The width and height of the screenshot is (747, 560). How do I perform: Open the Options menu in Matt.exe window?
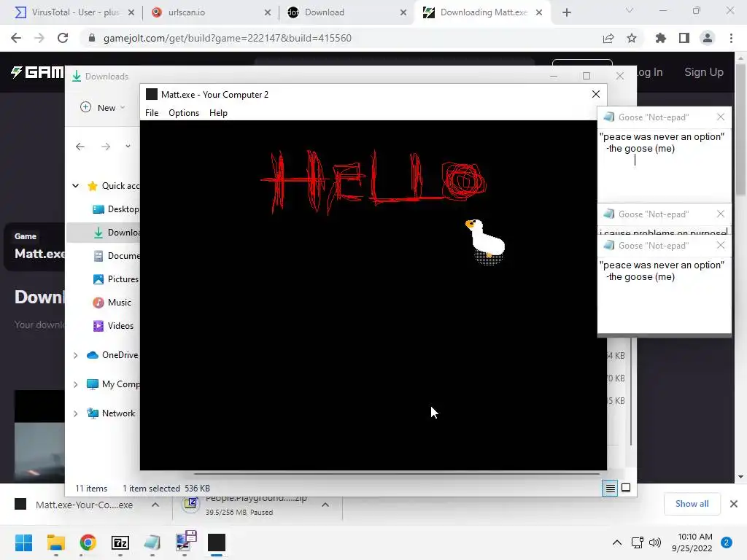pyautogui.click(x=183, y=113)
